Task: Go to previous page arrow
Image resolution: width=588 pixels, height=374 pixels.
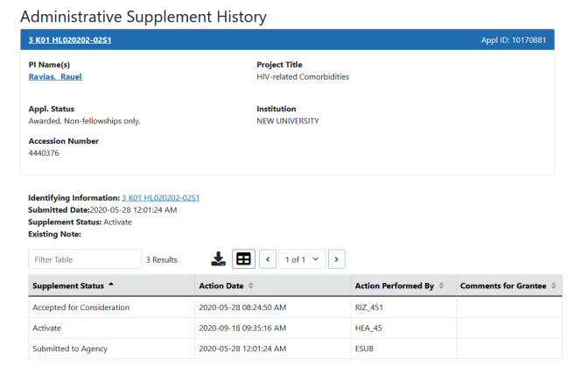Action: pyautogui.click(x=268, y=259)
